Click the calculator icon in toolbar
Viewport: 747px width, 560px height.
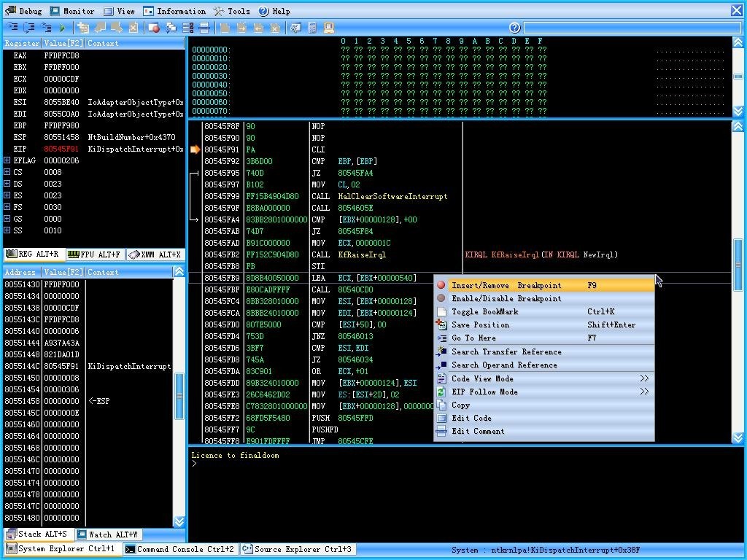(312, 28)
